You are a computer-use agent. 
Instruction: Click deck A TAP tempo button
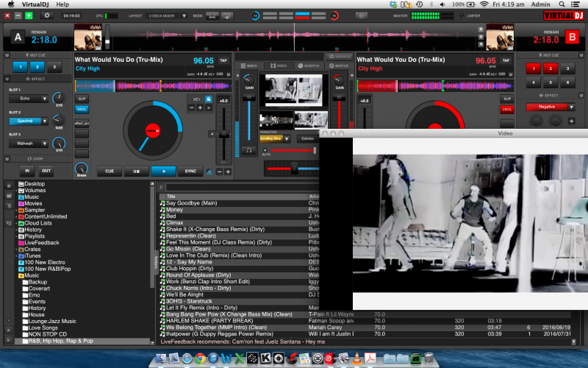click(223, 60)
